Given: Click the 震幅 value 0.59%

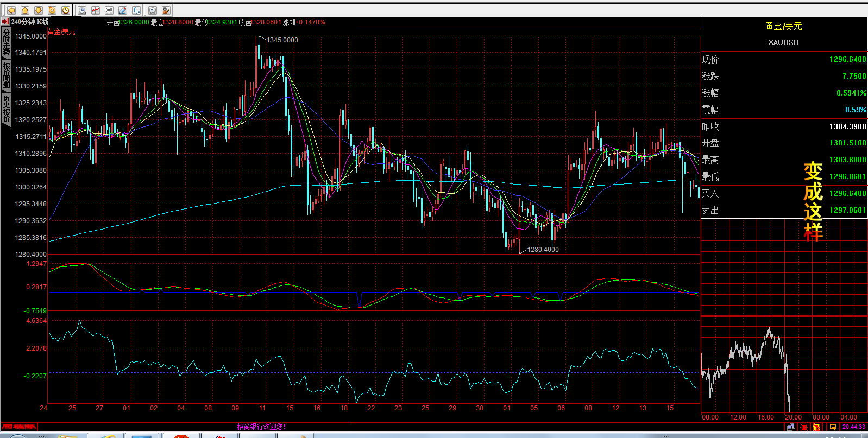Looking at the screenshot, I should pyautogui.click(x=856, y=110).
